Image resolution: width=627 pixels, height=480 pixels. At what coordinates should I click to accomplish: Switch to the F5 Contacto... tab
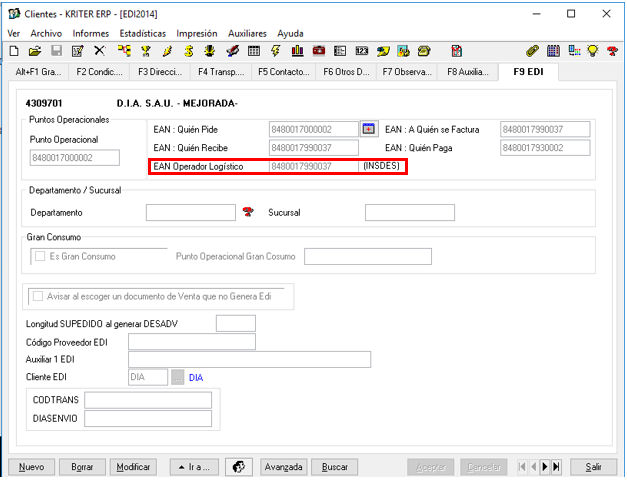[x=284, y=72]
